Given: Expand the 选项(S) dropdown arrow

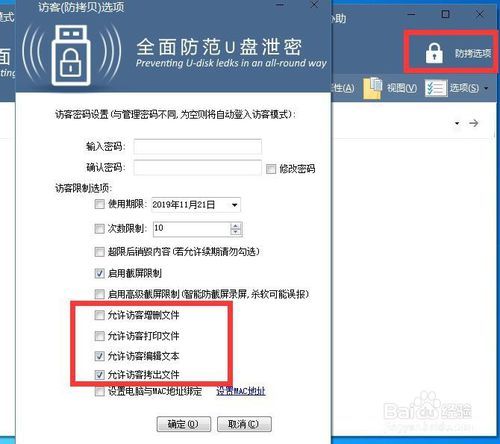Looking at the screenshot, I should click(x=486, y=88).
